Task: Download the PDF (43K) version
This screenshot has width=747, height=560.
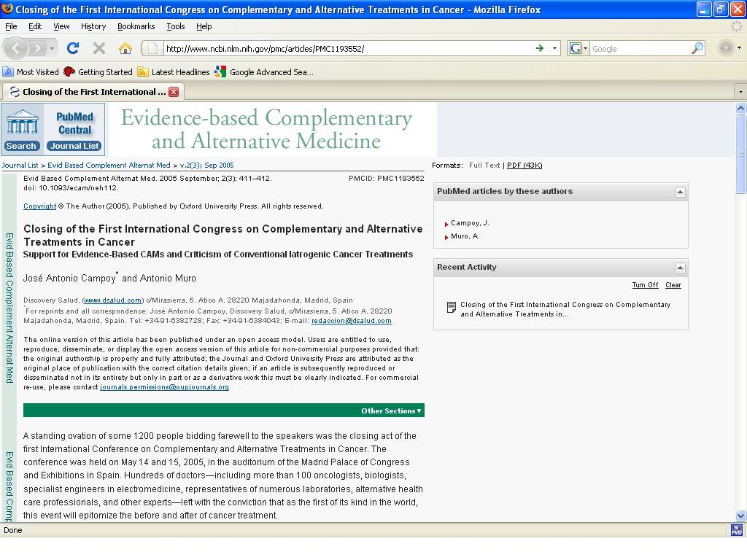Action: 525,166
